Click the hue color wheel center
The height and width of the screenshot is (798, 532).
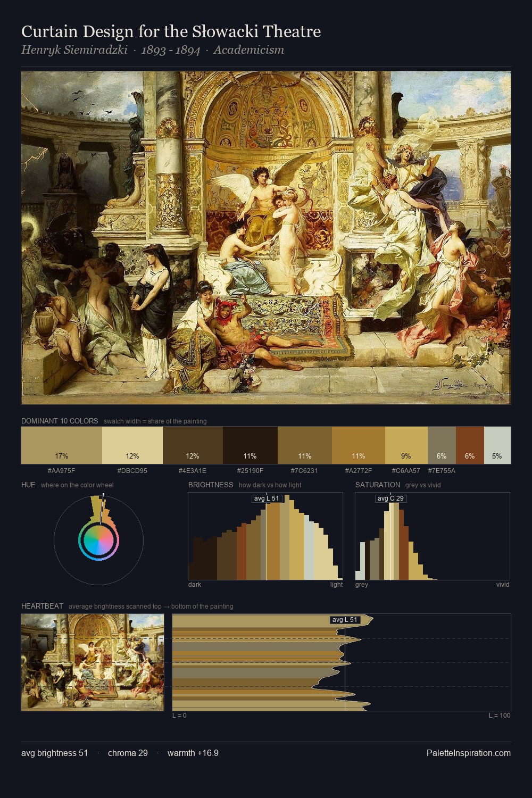click(98, 541)
